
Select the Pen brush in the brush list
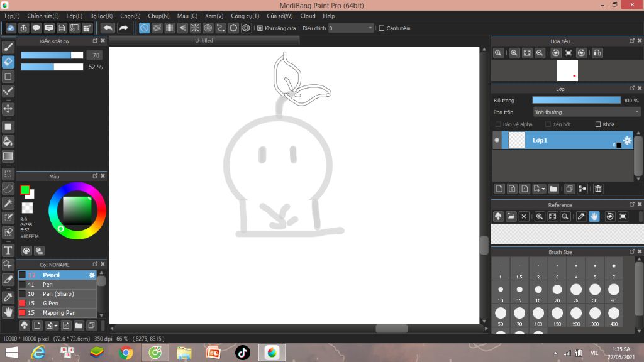57,285
